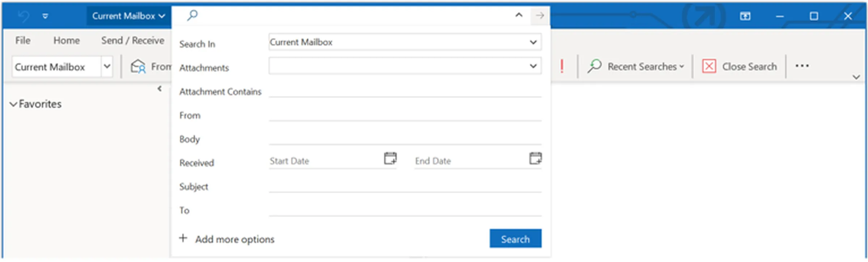Click the To input field
The width and height of the screenshot is (868, 262).
click(405, 210)
